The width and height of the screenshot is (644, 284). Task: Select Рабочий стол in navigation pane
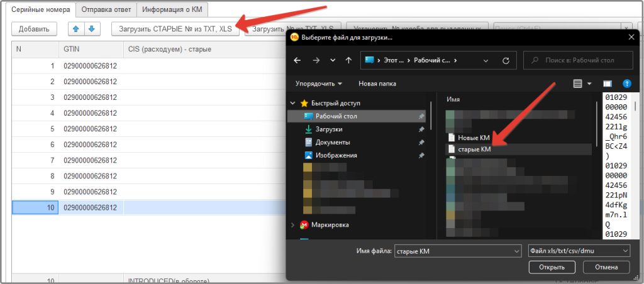coord(357,116)
